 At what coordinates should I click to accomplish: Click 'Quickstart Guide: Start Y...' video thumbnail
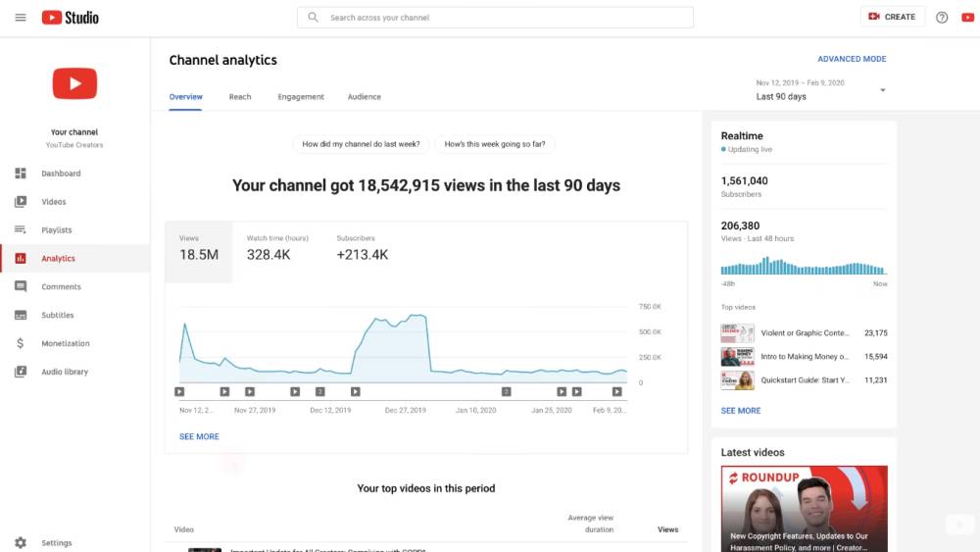(x=737, y=380)
